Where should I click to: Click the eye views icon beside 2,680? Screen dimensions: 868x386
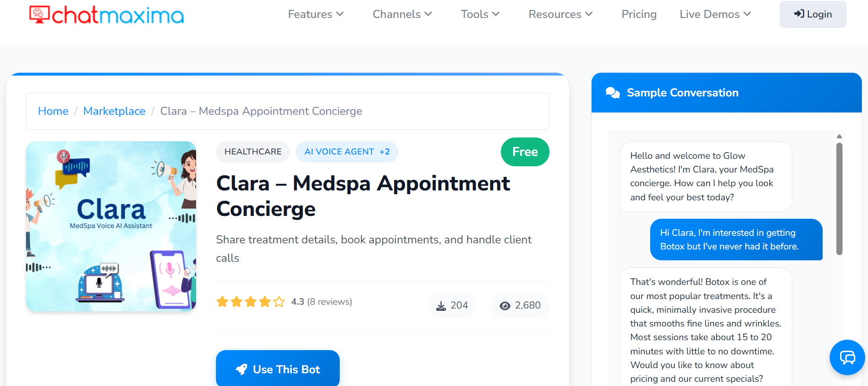[x=505, y=306]
